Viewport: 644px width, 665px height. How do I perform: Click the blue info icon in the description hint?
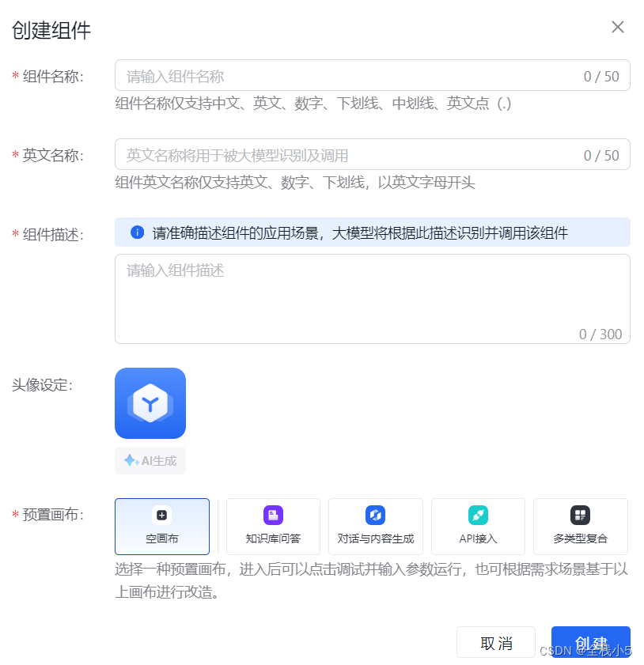137,232
